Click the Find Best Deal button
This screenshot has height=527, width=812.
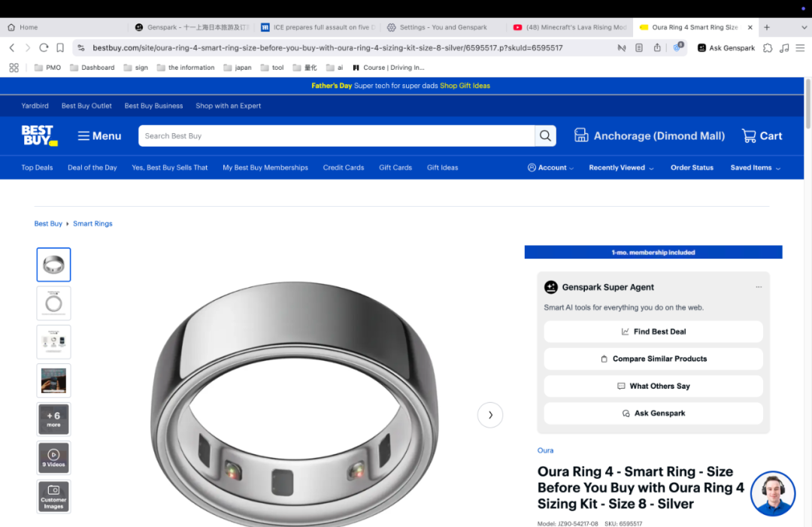pos(653,332)
